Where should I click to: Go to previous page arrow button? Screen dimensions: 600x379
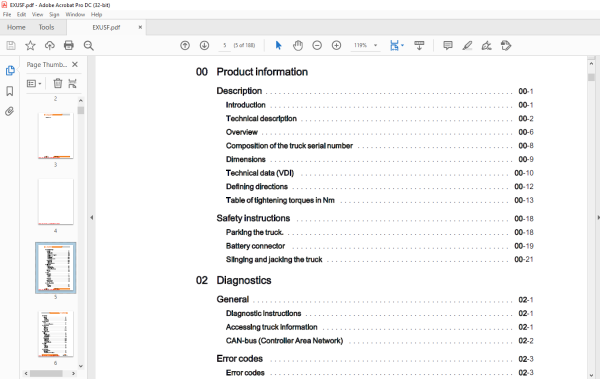(x=185, y=46)
